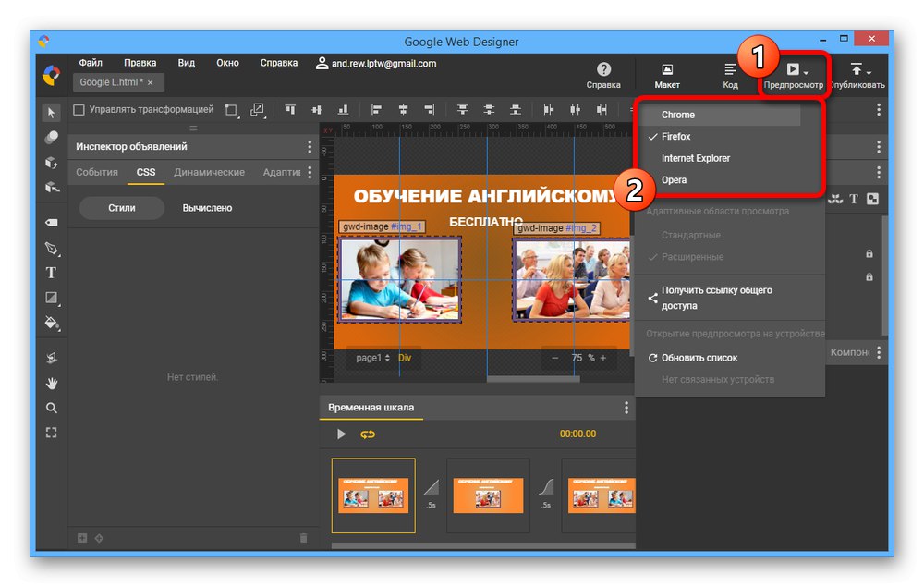Viewport: 924px width, 587px height.
Task: Open the Файл menu
Action: click(91, 63)
